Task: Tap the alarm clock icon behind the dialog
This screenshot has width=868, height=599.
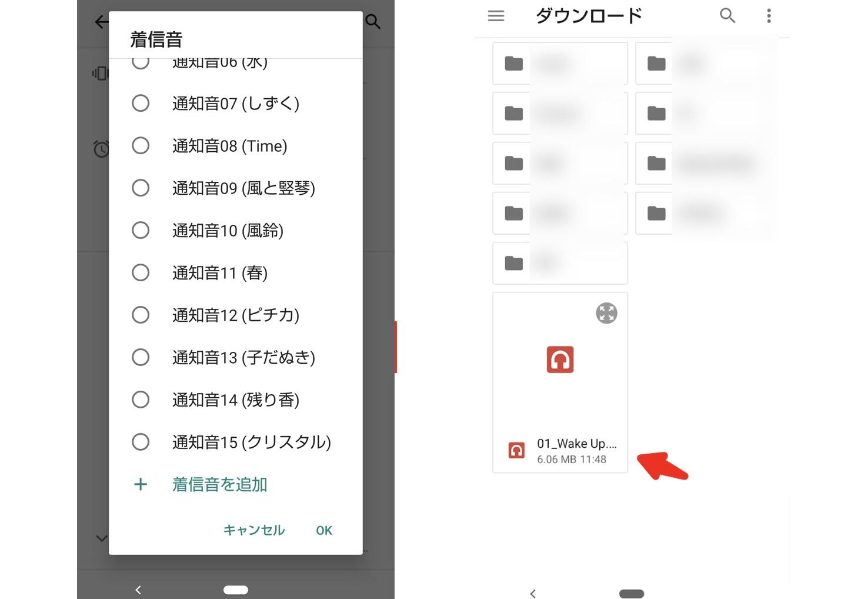Action: (101, 149)
